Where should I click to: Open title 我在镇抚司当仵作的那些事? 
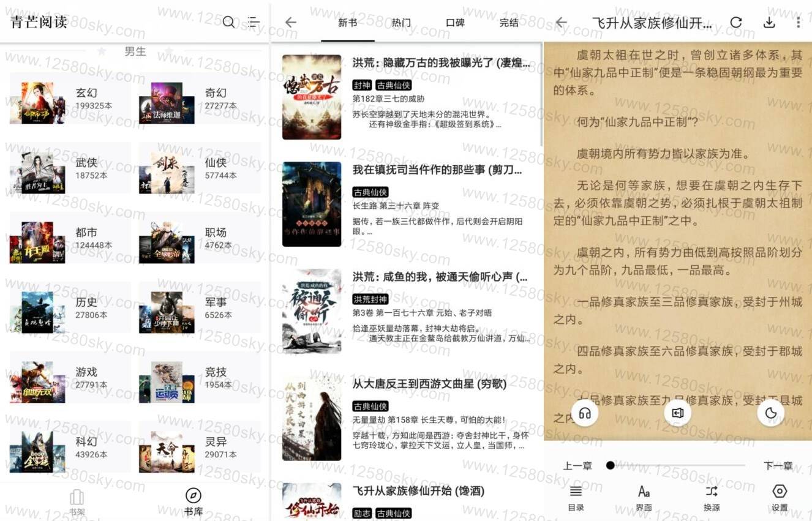tap(437, 170)
